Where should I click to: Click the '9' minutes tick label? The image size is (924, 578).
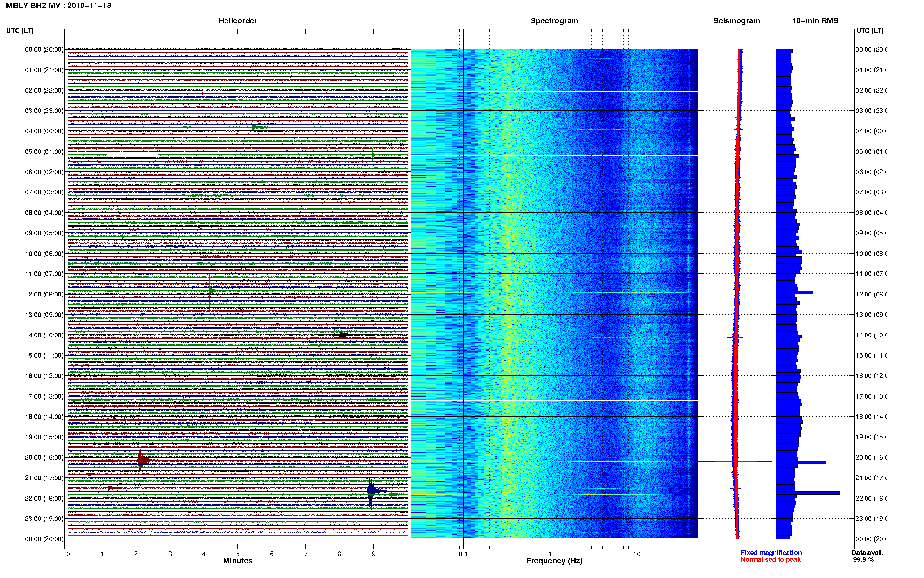coord(374,554)
